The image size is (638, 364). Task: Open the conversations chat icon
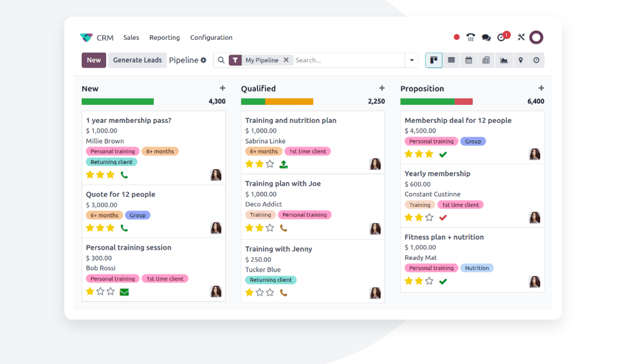[x=486, y=37]
